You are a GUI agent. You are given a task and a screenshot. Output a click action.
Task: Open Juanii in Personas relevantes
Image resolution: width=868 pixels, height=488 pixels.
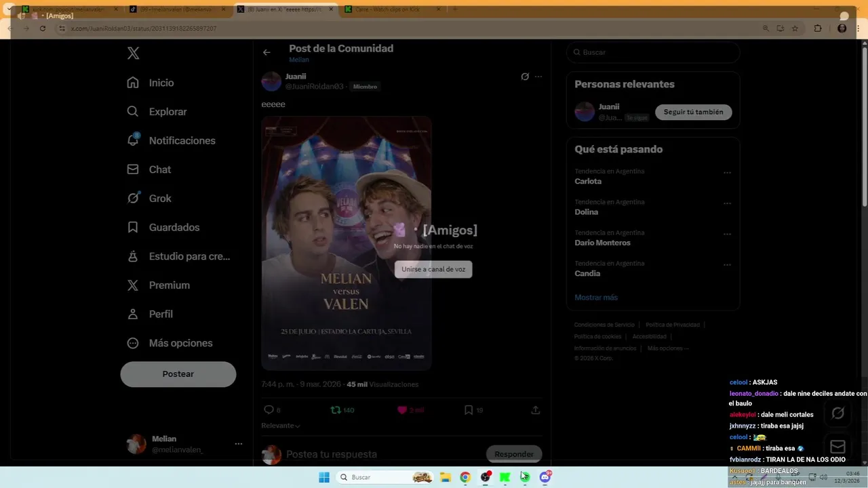[x=608, y=106]
